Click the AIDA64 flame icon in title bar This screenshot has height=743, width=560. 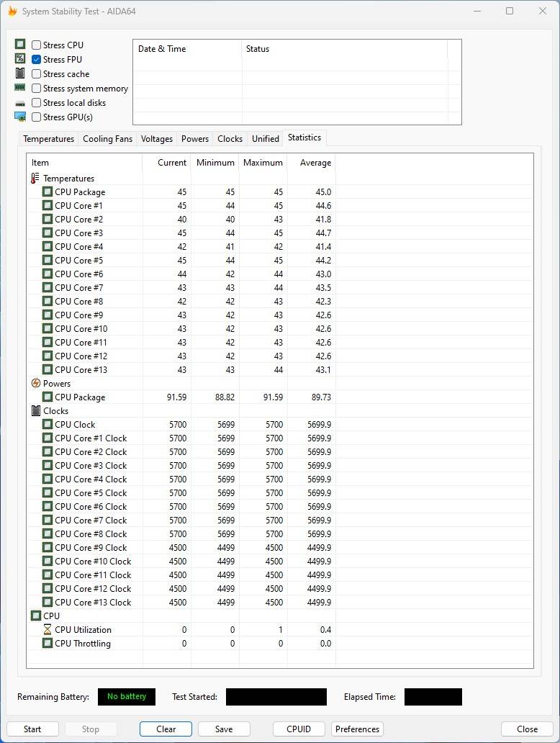tap(12, 12)
